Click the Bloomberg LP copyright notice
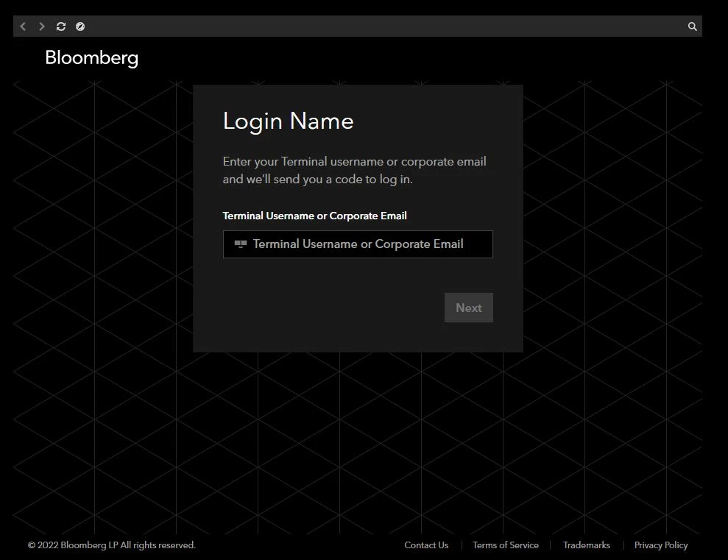This screenshot has width=728, height=560. pyautogui.click(x=112, y=545)
